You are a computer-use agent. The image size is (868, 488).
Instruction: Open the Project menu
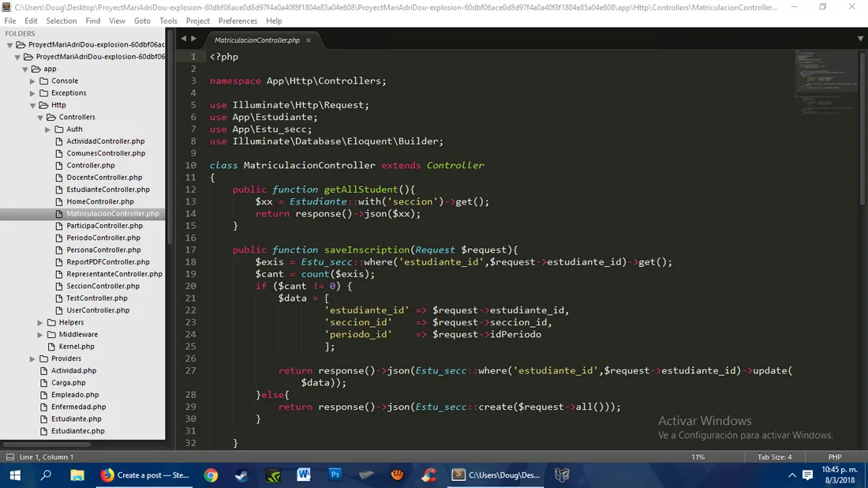197,21
